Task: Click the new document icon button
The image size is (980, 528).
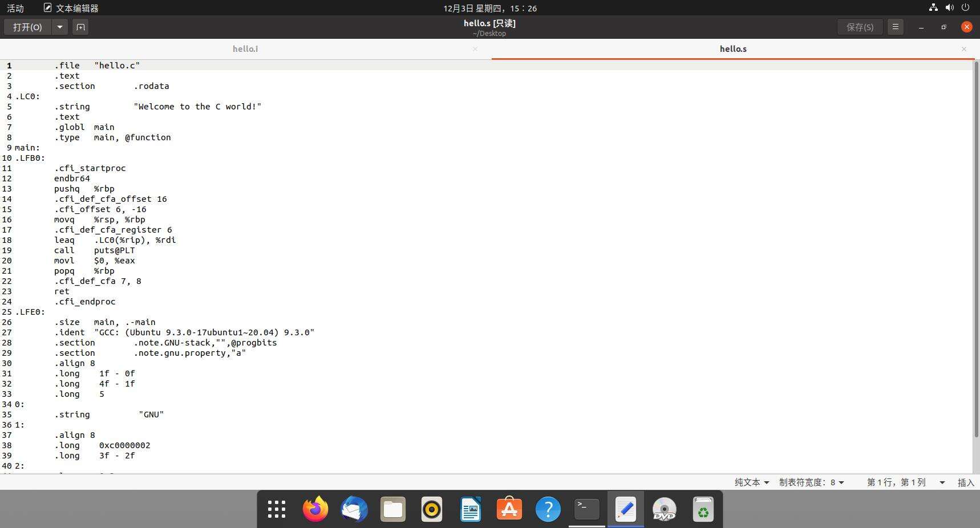Action: [x=80, y=27]
